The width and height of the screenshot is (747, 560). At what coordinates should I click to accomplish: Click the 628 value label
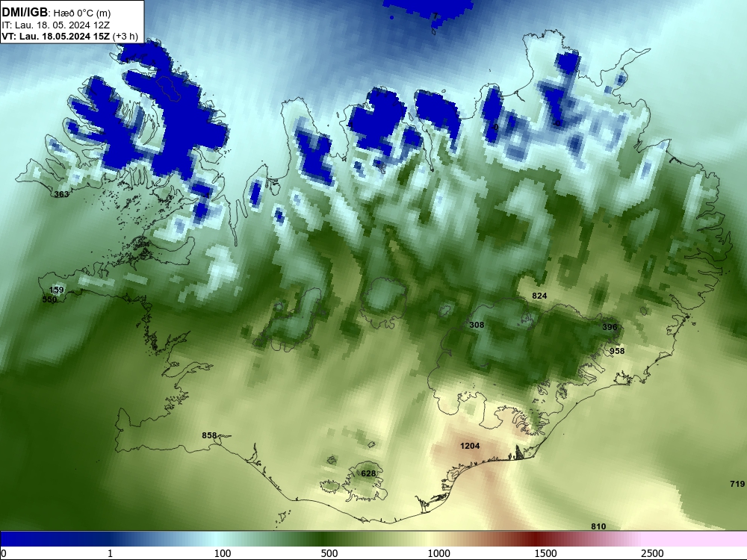coord(368,473)
